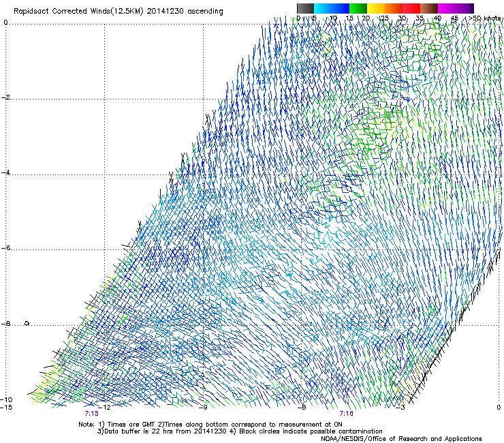The height and width of the screenshot is (443, 504).
Task: Click the brown 35-40 knots legend swatch
Action: (x=429, y=8)
